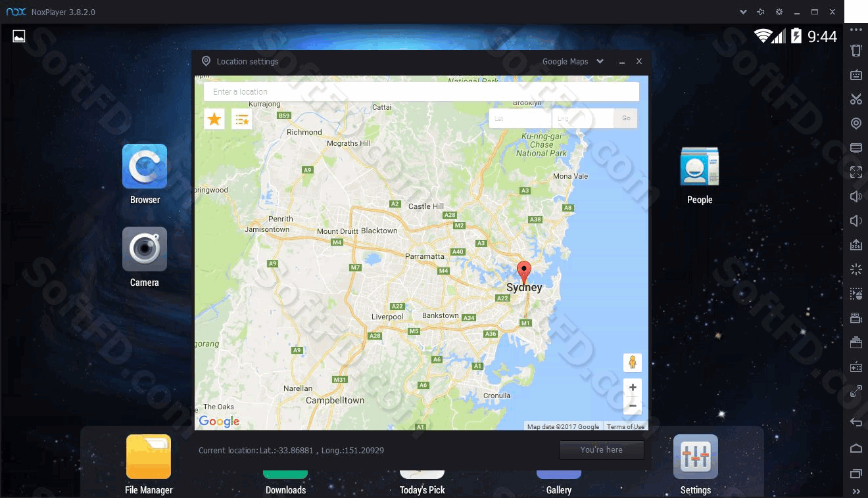This screenshot has width=868, height=498.
Task: Open the three-dot menu atop the sidebar
Action: [x=856, y=30]
